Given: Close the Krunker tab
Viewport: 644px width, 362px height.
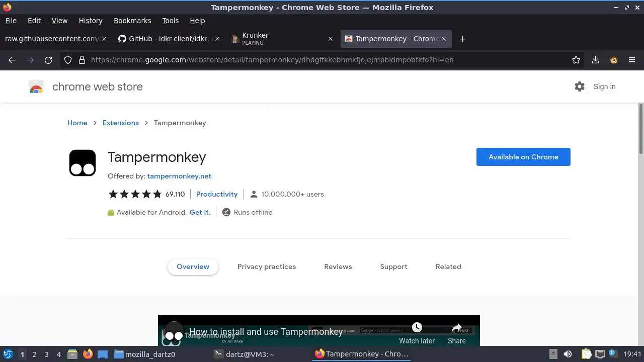Looking at the screenshot, I should (x=330, y=39).
